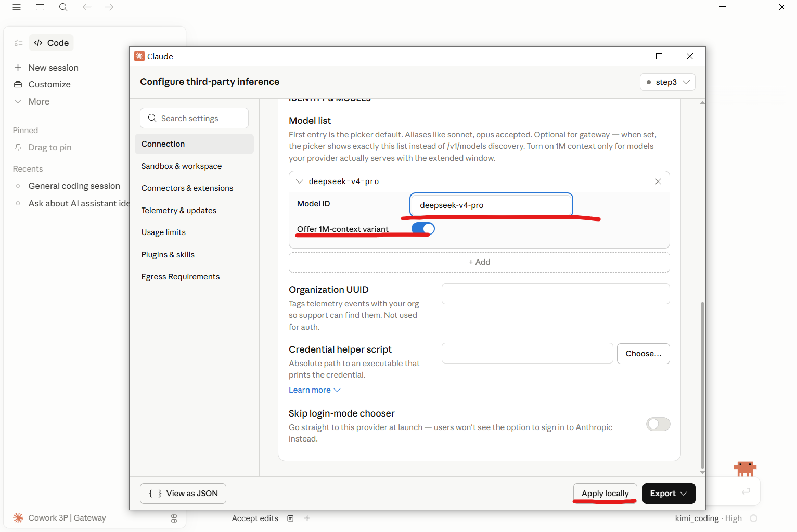Click the Claude starburst logo in dialog title
This screenshot has height=532, width=797.
coord(139,56)
